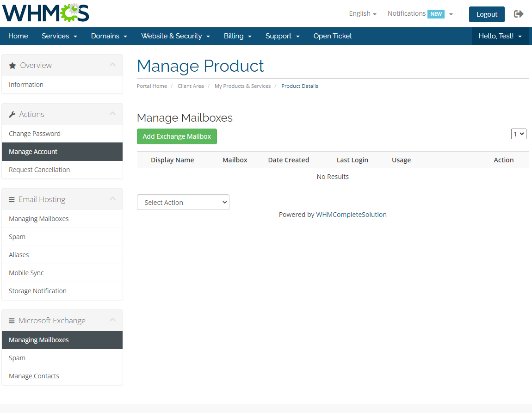Viewport: 532px width, 413px height.
Task: Select Change Password action
Action: point(62,134)
